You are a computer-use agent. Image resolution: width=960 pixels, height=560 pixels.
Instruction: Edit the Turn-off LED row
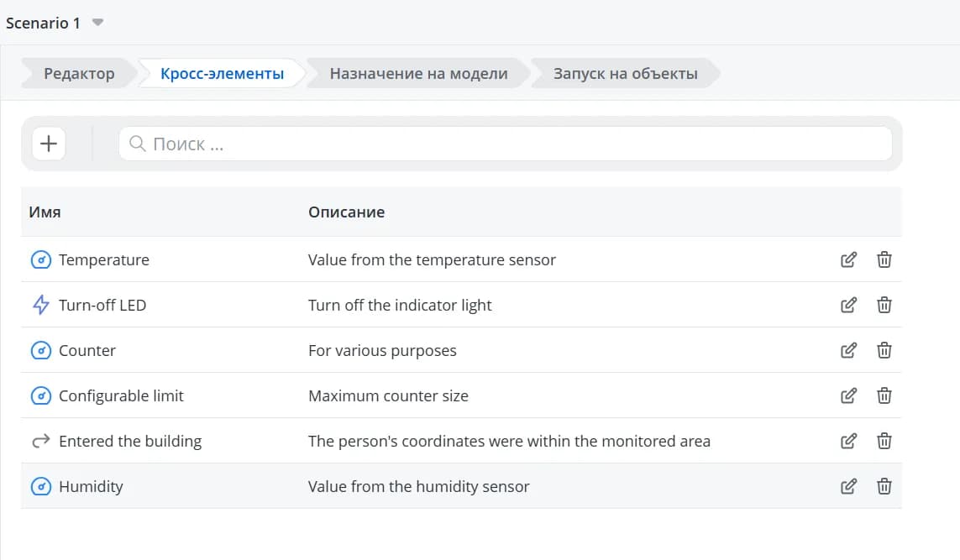[x=848, y=305]
